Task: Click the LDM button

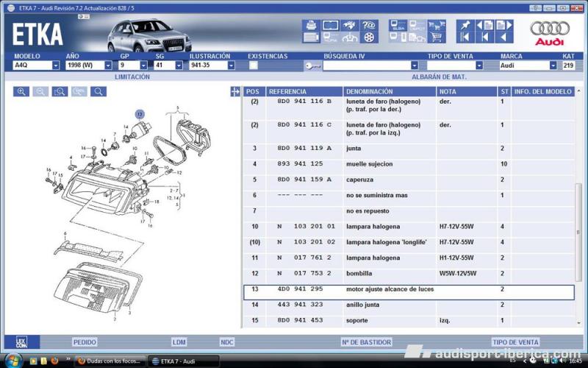Action: (179, 342)
